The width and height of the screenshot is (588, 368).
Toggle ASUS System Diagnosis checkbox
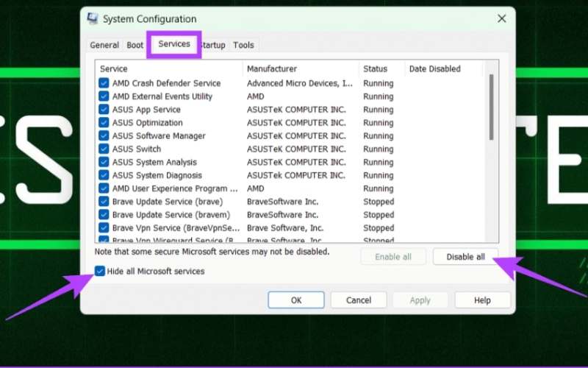104,175
